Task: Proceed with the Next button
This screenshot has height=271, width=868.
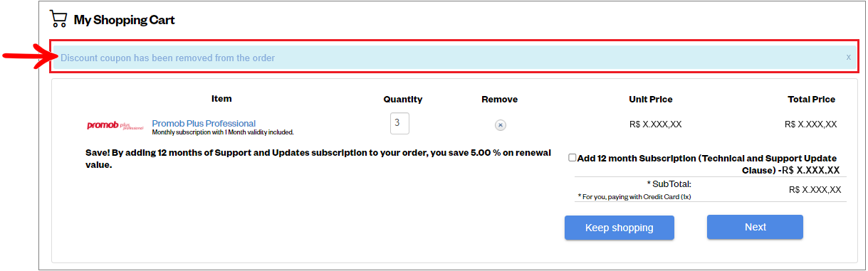Action: click(x=755, y=227)
